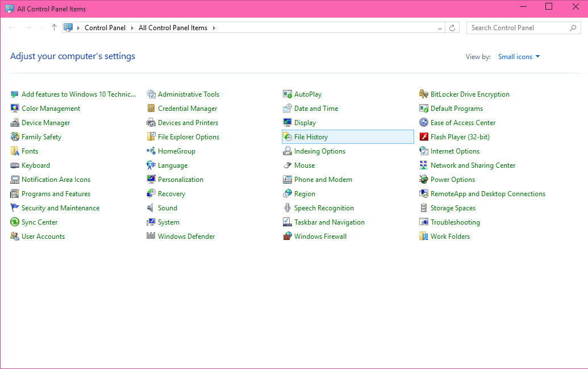Image resolution: width=588 pixels, height=369 pixels.
Task: Click the Security and Maintenance flag icon
Action: click(x=15, y=208)
